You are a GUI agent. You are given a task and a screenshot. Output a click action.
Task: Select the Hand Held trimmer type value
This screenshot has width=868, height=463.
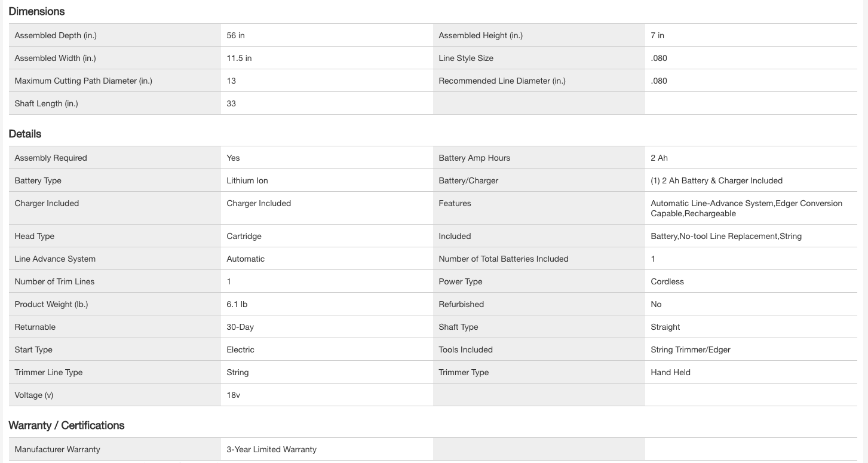pos(670,372)
